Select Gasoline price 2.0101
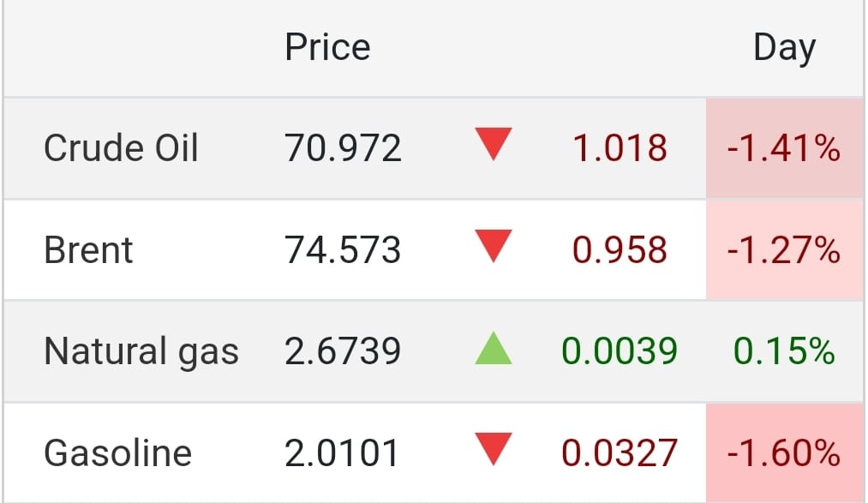This screenshot has height=503, width=868. coord(342,453)
